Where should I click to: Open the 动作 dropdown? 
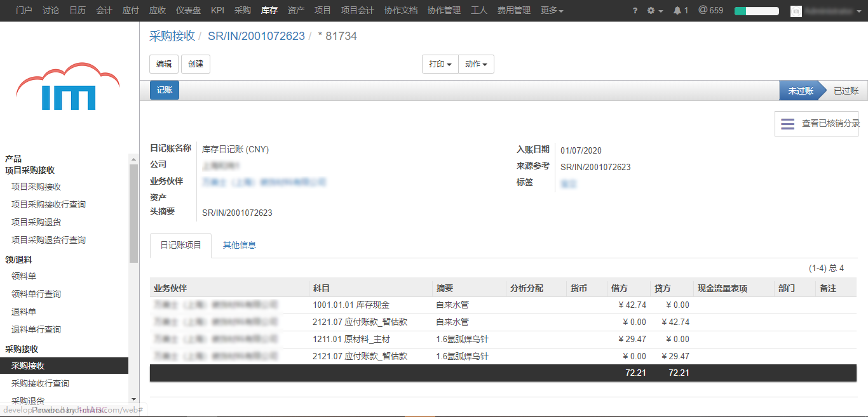tap(476, 64)
